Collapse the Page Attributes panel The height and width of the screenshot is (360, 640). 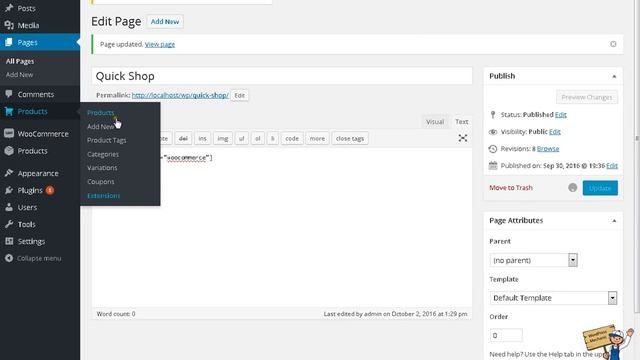click(614, 221)
